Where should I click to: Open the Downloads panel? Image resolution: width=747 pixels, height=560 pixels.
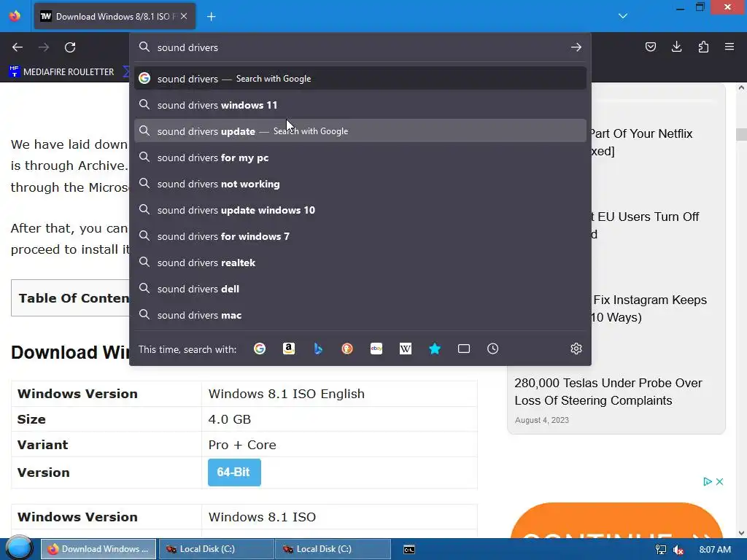point(676,47)
